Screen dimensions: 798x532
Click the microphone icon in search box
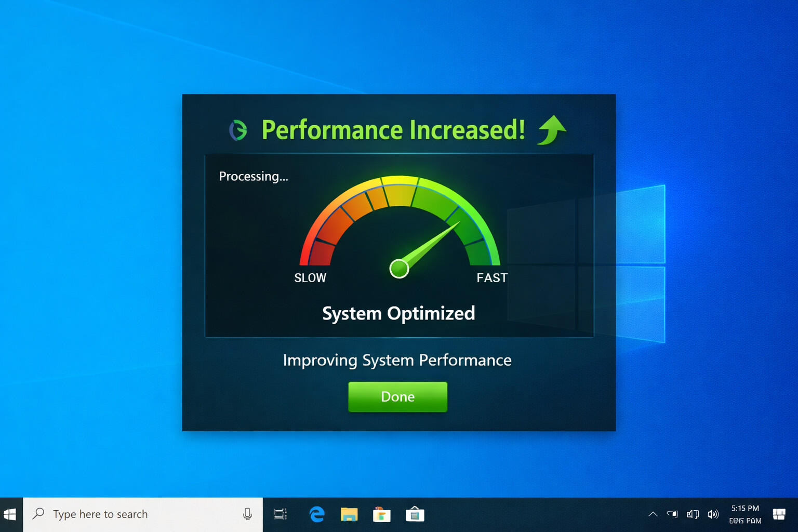(247, 514)
